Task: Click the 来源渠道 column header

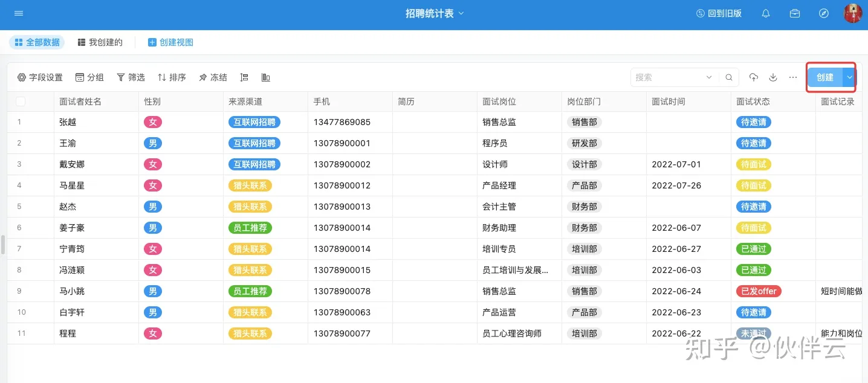Action: pyautogui.click(x=265, y=101)
